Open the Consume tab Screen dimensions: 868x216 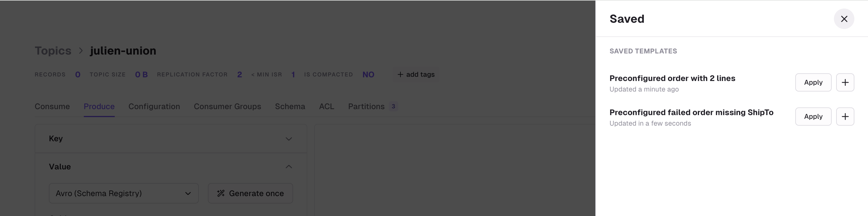point(52,107)
